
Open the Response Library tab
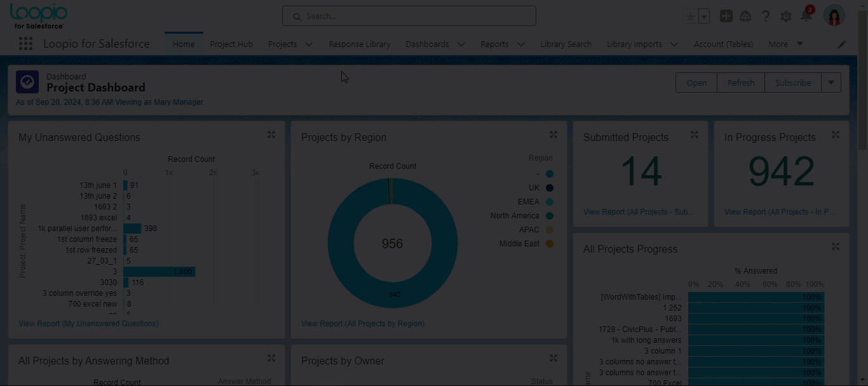pos(360,44)
